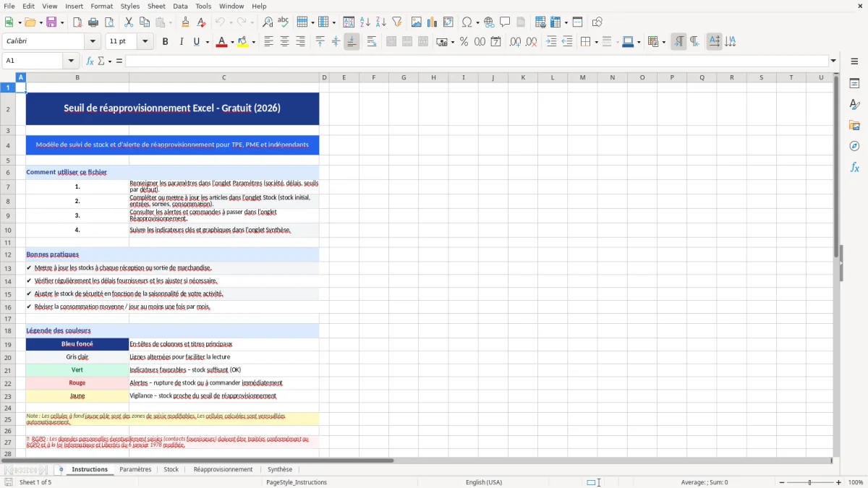Open Function Wizard fx icon
The width and height of the screenshot is (868, 488).
tap(90, 61)
